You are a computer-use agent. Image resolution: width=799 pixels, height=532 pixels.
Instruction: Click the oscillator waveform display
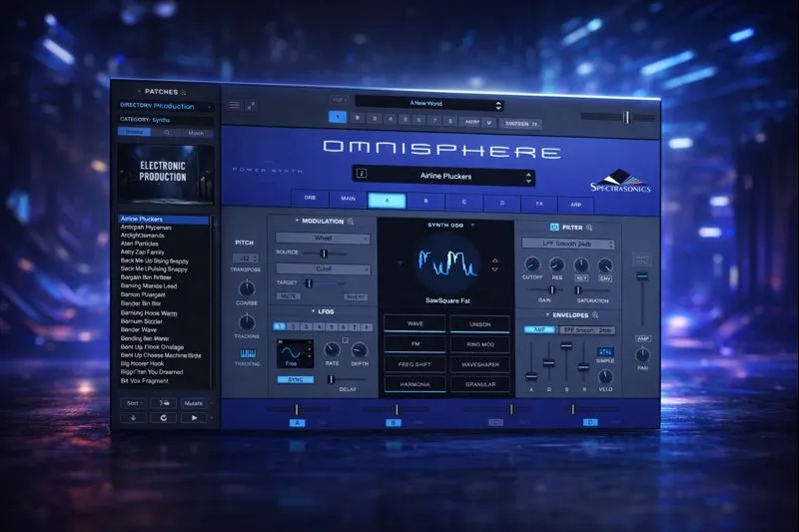click(x=447, y=264)
